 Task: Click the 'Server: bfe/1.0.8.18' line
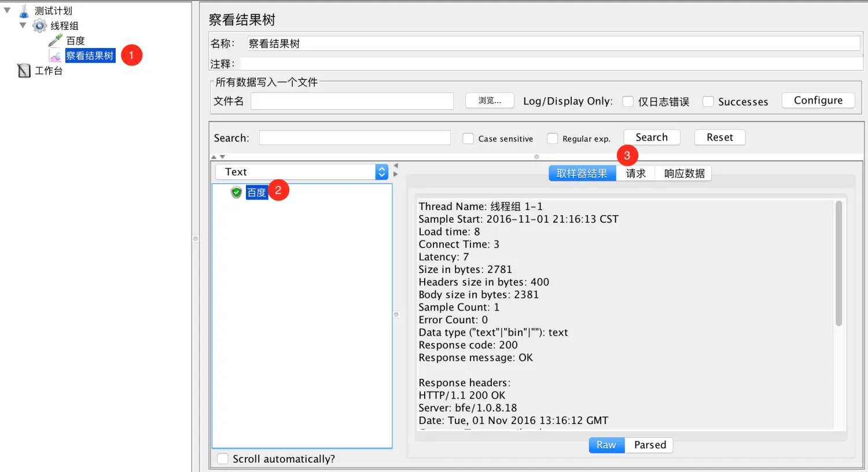(468, 408)
